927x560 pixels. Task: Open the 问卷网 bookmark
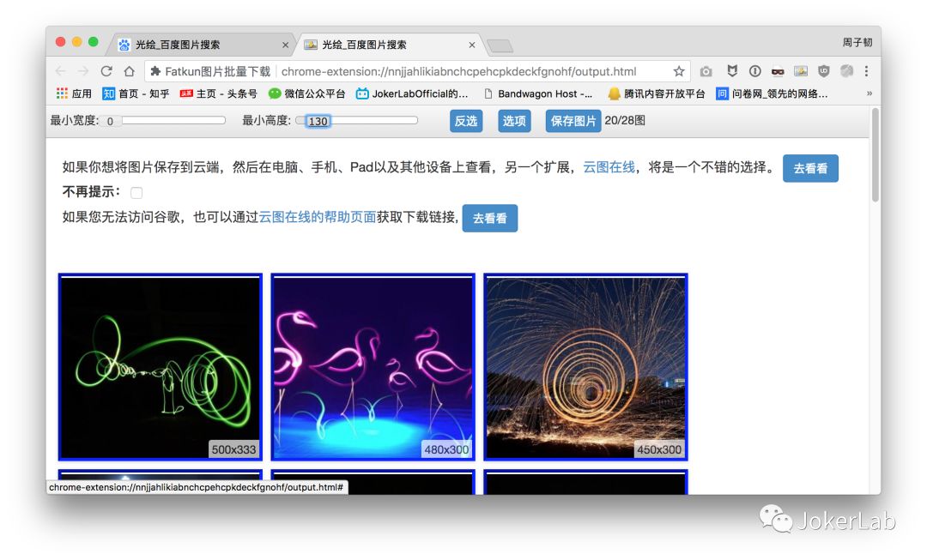(772, 93)
